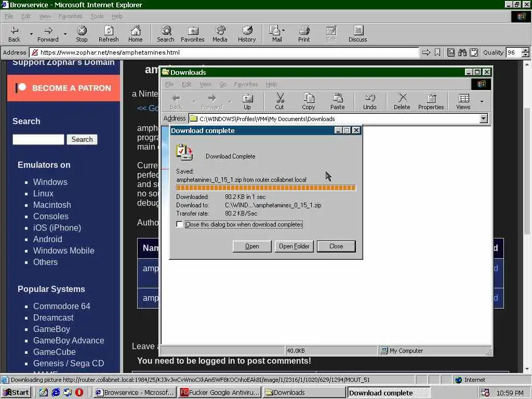Open the Forward button history dropdown arrow
This screenshot has width=532, height=399.
click(x=65, y=34)
